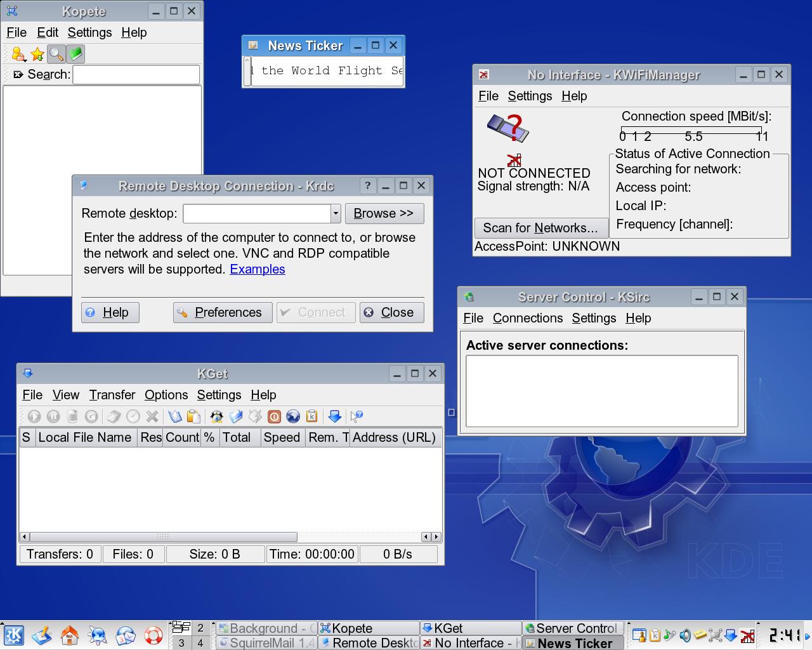Screen dimensions: 812x650
Task: Click the What's This help pointer in KGet
Action: point(357,416)
